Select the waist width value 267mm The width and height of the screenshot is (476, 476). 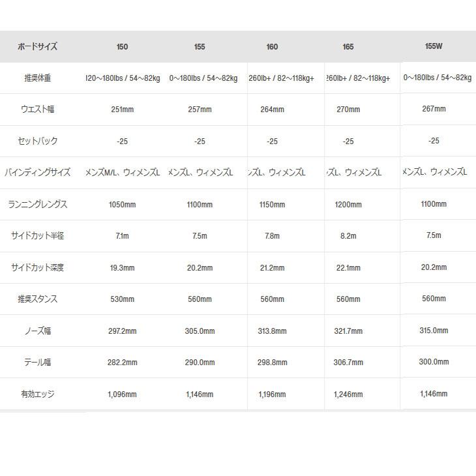tap(434, 109)
